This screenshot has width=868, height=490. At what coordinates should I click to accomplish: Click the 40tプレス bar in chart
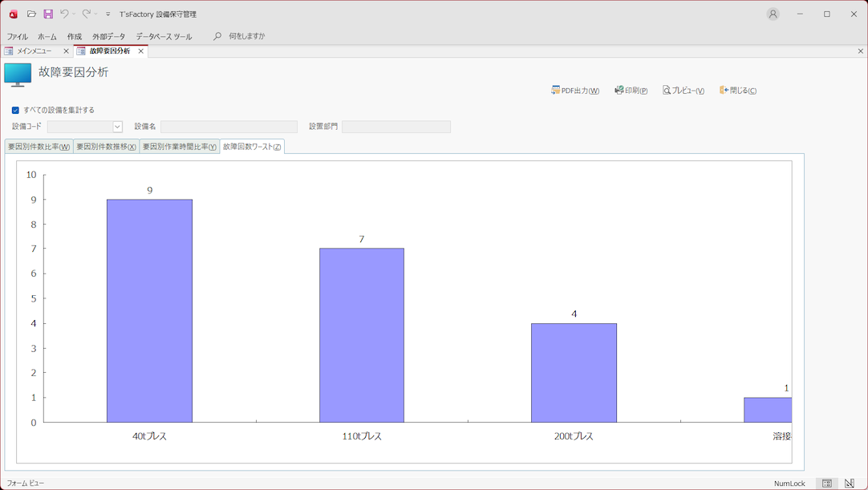pyautogui.click(x=149, y=310)
